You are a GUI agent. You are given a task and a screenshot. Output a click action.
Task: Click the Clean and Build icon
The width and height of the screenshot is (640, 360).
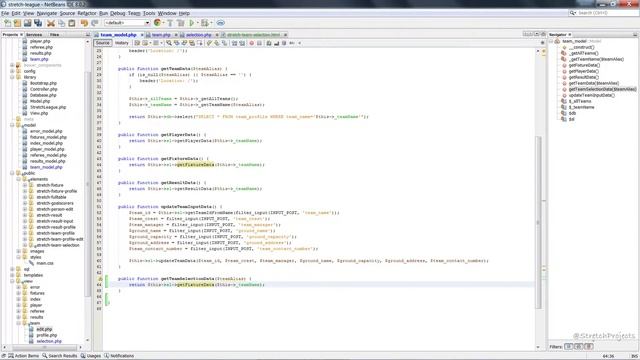181,23
